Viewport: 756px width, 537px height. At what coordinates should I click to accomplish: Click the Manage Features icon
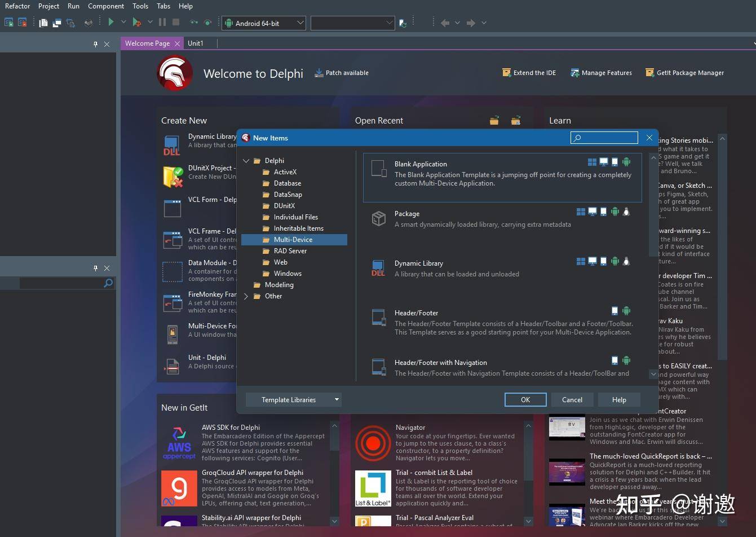tap(574, 73)
